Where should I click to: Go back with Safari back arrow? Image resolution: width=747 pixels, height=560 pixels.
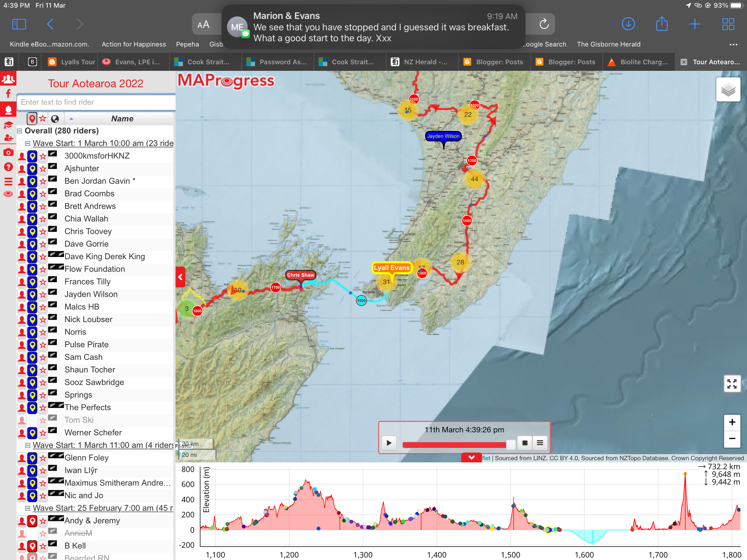(x=50, y=24)
